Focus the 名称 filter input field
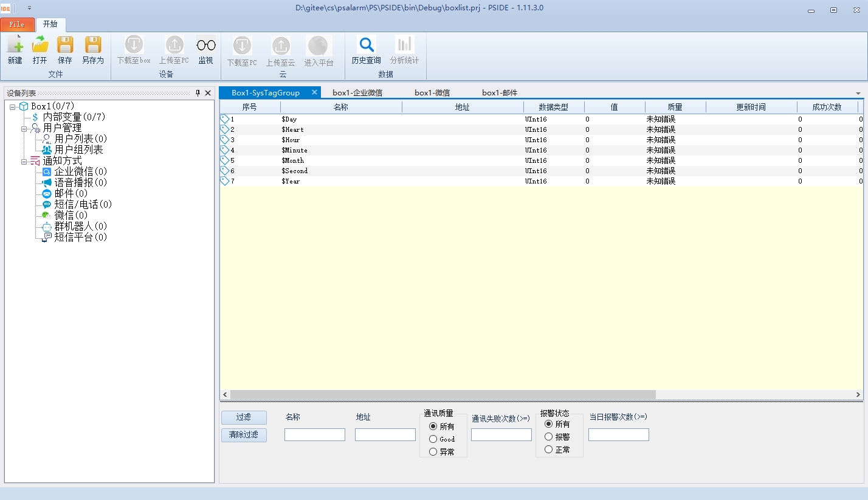868x500 pixels. 315,435
